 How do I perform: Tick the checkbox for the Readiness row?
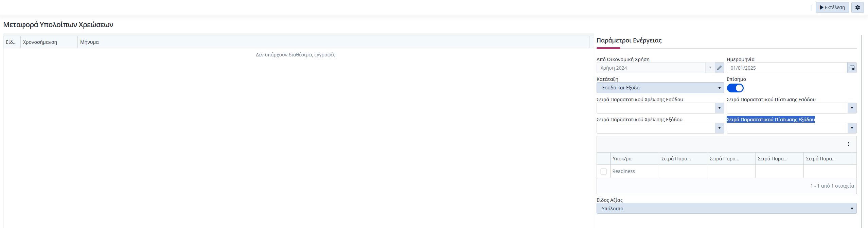603,171
